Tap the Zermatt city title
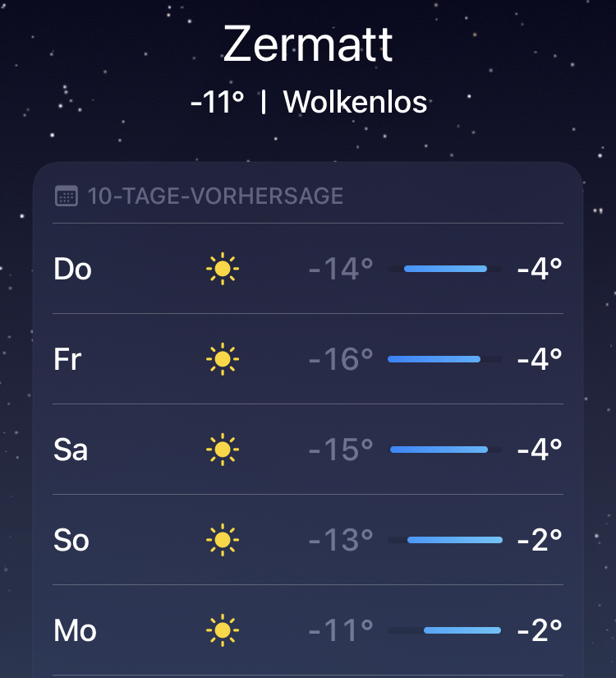 [x=308, y=44]
